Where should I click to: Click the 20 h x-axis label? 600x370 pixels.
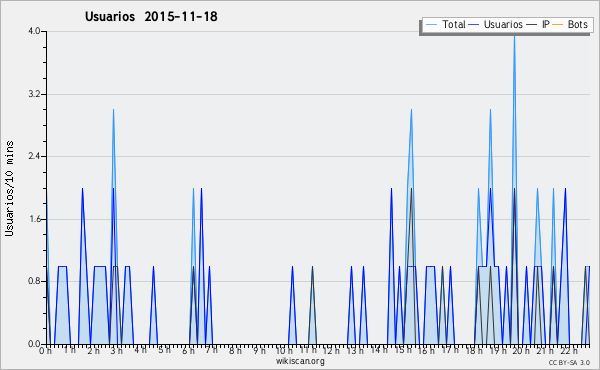(521, 350)
